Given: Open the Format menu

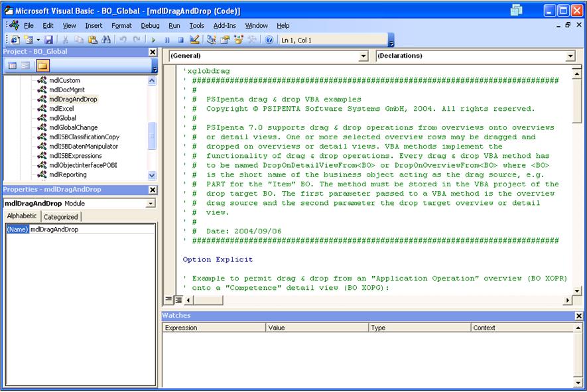Looking at the screenshot, I should coord(121,25).
